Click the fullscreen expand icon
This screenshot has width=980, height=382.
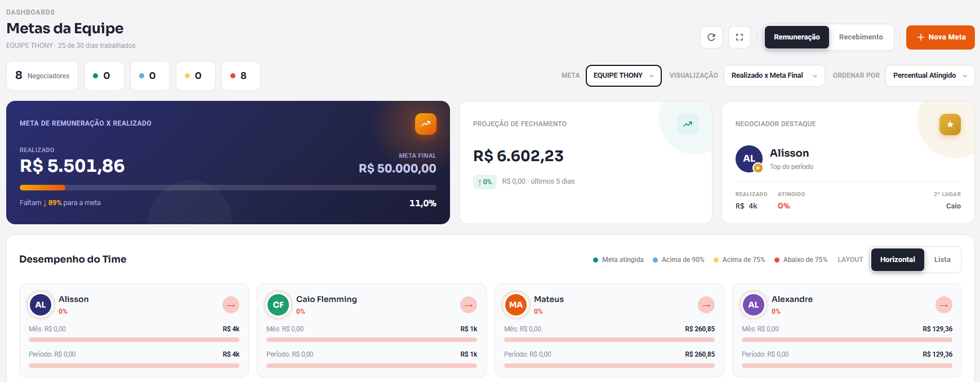740,37
